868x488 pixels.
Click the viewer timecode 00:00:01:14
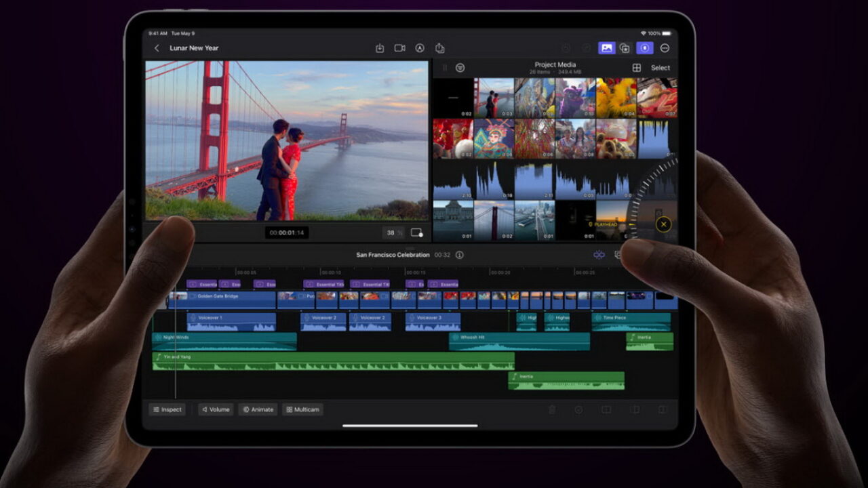287,232
